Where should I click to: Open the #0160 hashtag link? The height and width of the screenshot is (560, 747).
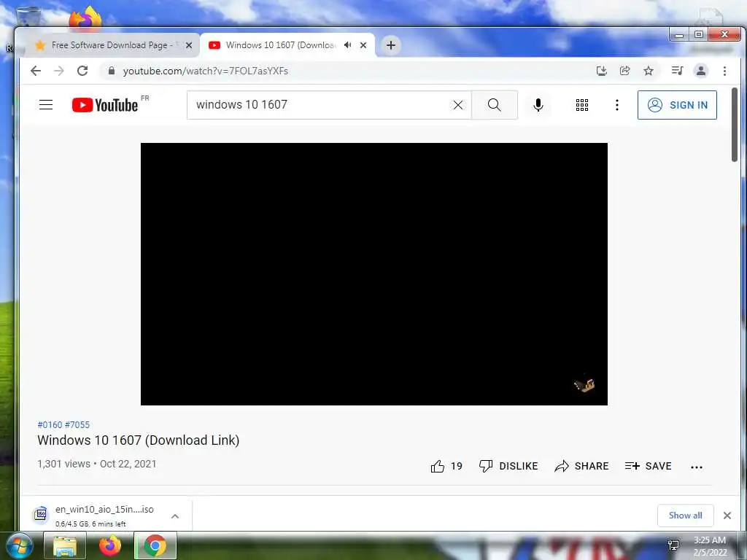tap(50, 425)
